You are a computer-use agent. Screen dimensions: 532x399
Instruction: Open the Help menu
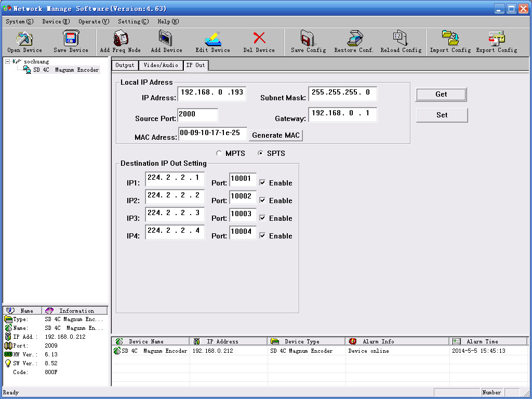168,21
